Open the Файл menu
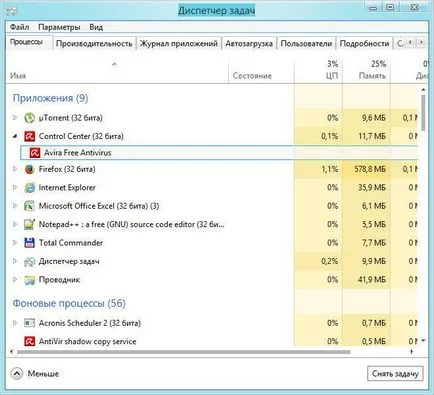The image size is (434, 395). click(x=19, y=27)
